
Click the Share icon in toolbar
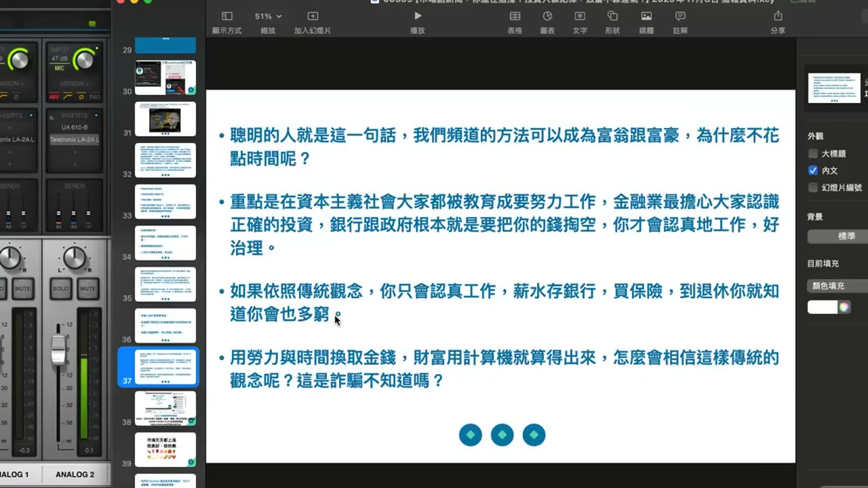point(778,16)
